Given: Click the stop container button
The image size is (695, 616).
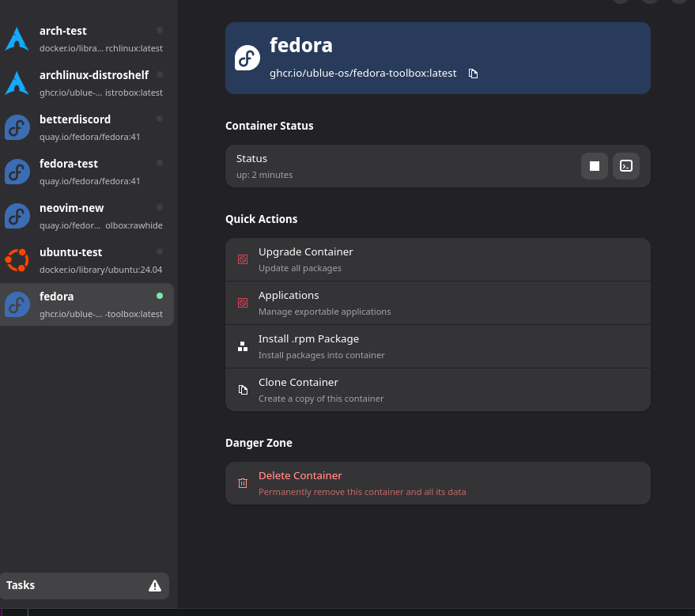Looking at the screenshot, I should pyautogui.click(x=595, y=166).
